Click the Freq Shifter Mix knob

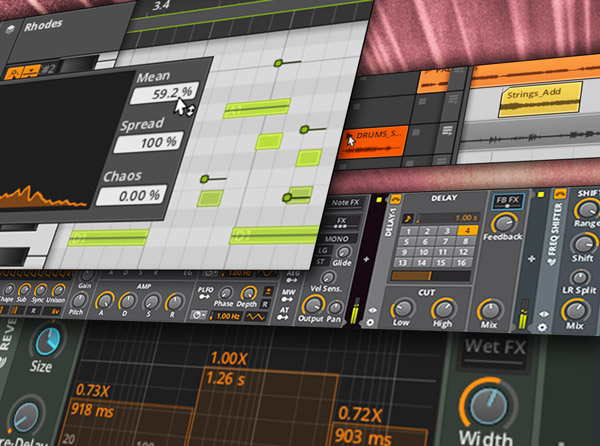[x=575, y=311]
